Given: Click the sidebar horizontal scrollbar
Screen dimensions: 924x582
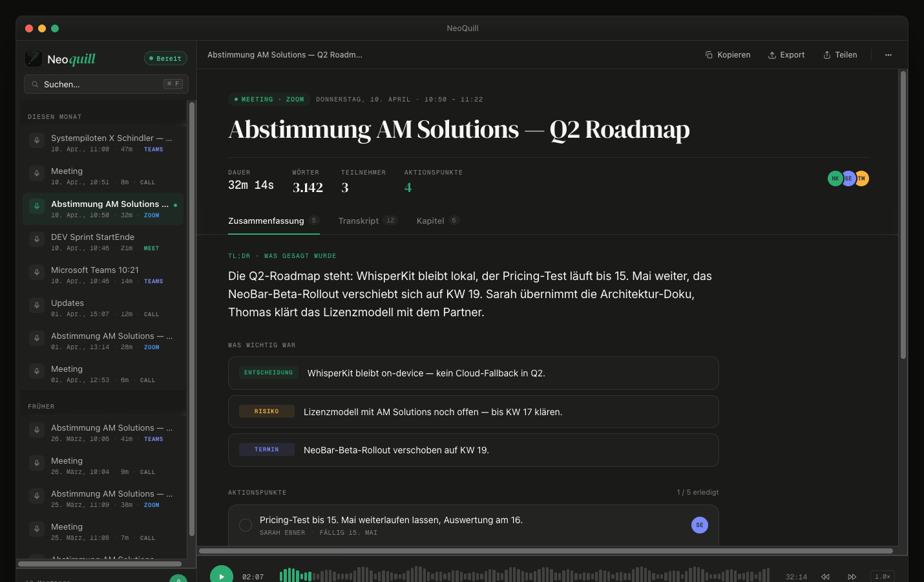Looking at the screenshot, I should tap(100, 564).
